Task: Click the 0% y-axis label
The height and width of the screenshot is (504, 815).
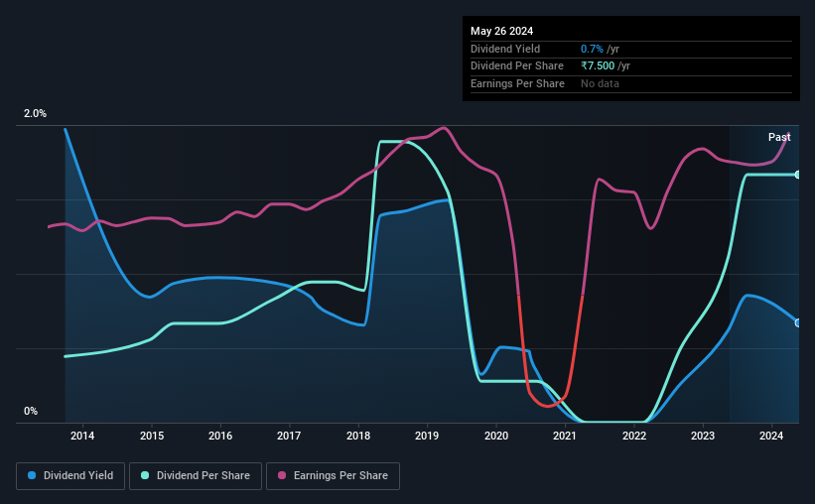Action: [x=31, y=411]
